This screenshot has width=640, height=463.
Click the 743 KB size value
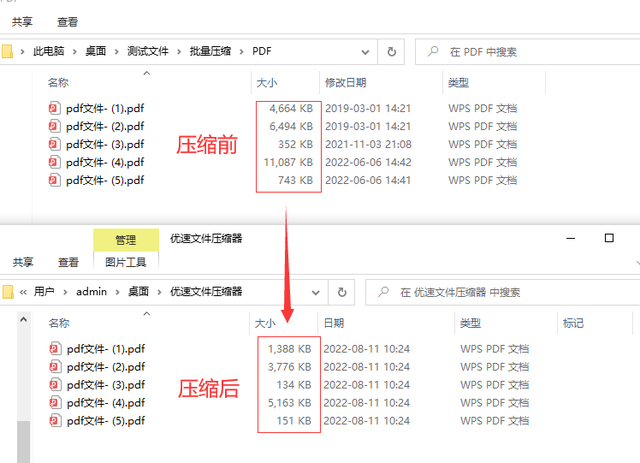click(296, 180)
